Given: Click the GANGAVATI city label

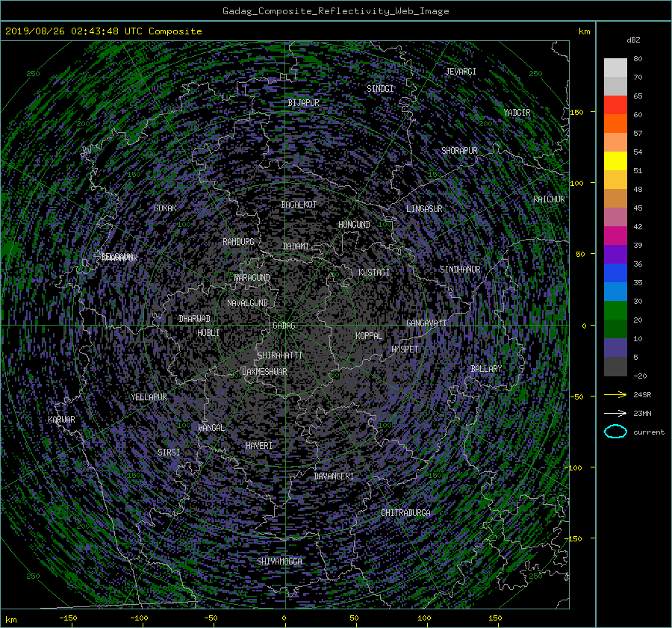Looking at the screenshot, I should click(x=426, y=323).
